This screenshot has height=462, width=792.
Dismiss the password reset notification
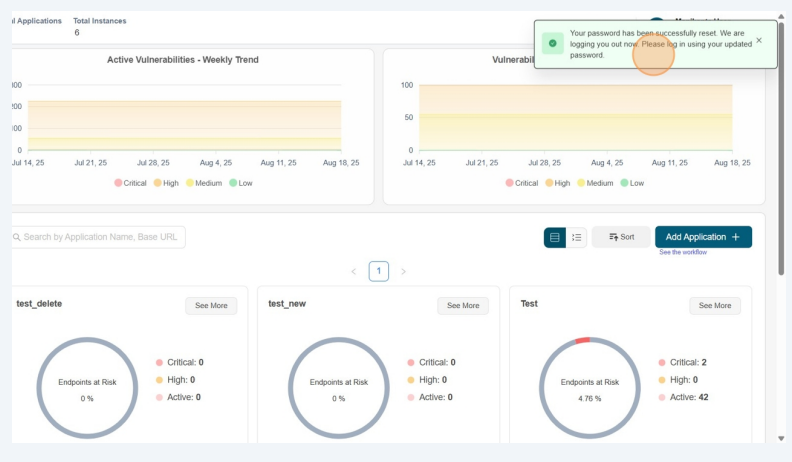point(759,41)
